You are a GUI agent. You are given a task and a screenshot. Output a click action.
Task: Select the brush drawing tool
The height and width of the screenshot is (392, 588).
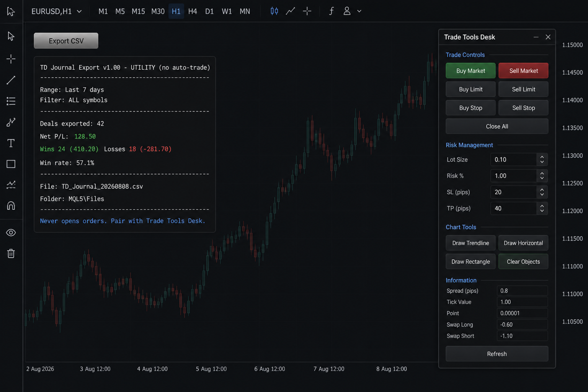[x=11, y=122]
